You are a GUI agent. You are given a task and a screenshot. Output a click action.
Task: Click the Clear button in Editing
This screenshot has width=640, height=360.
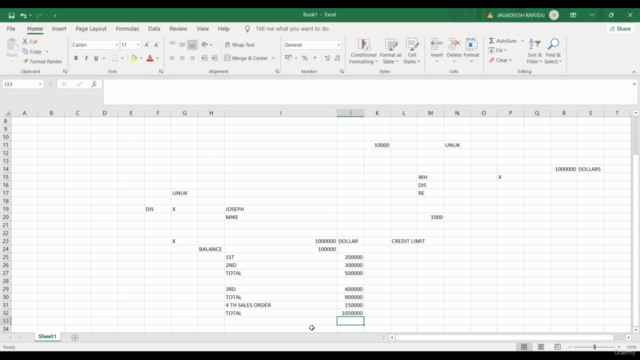pos(500,60)
